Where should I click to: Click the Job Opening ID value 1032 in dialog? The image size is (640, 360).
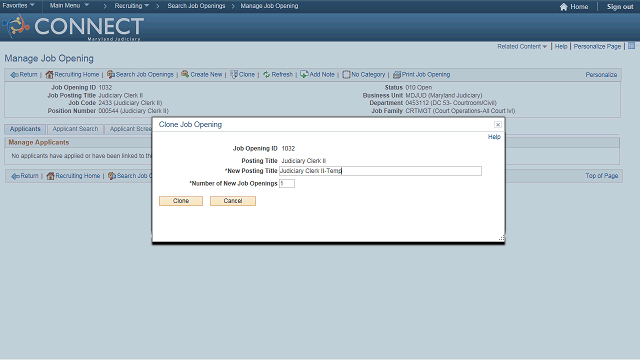tap(288, 149)
